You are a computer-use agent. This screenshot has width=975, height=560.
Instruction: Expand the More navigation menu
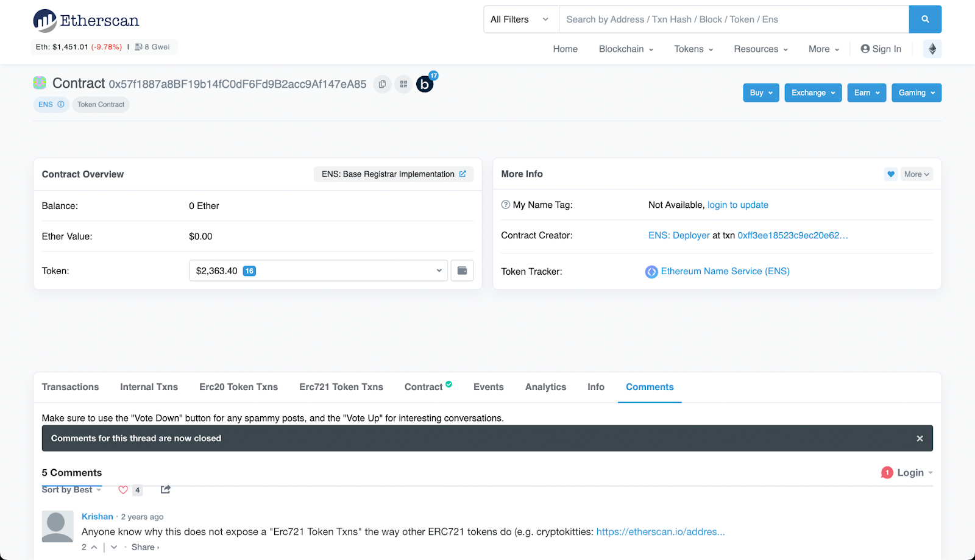(824, 49)
